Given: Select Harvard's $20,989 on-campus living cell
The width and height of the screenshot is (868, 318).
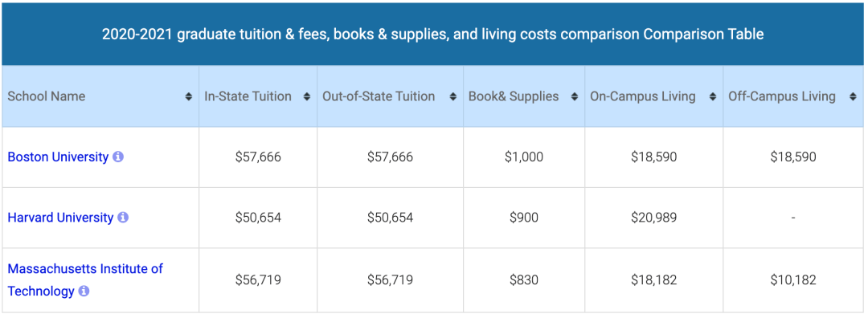Looking at the screenshot, I should click(x=653, y=218).
